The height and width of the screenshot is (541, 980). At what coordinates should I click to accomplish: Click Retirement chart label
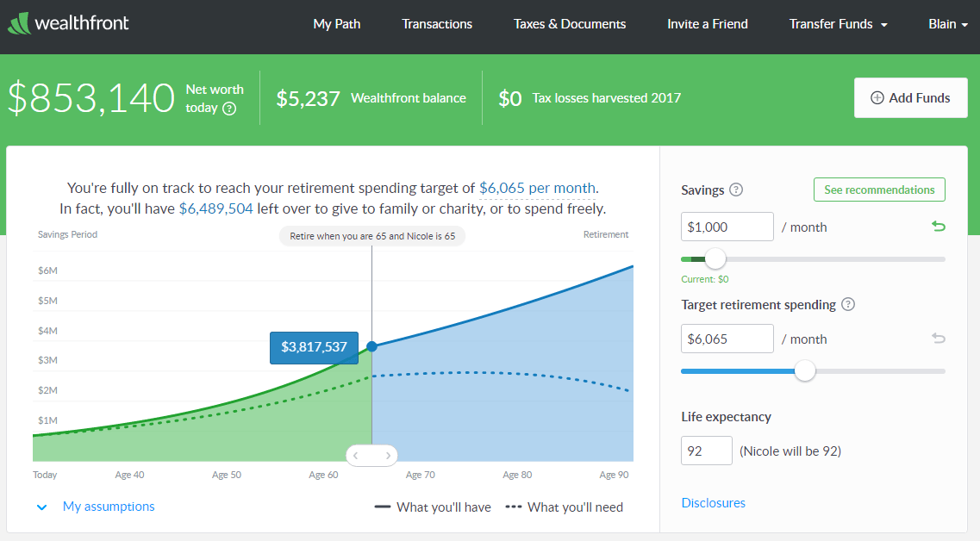(606, 234)
